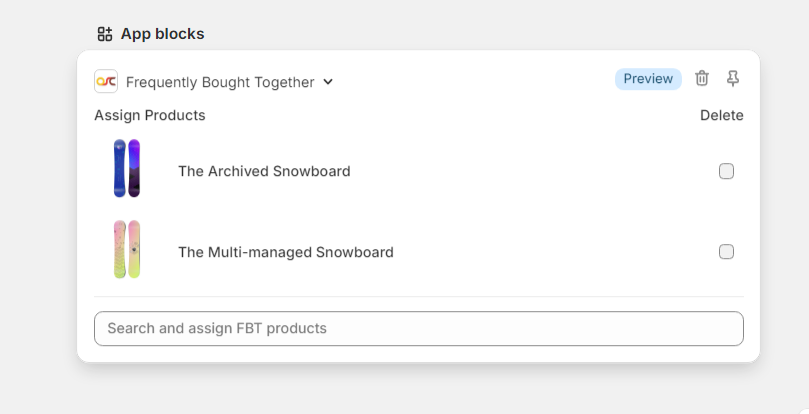Pin the Frequently Bought Together block
Viewport: 809px width, 414px height.
pos(733,79)
